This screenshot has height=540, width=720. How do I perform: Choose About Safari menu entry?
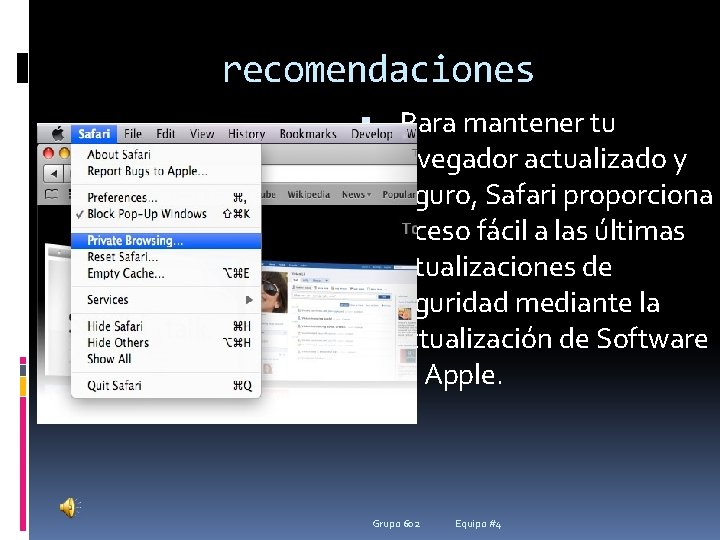click(166, 154)
